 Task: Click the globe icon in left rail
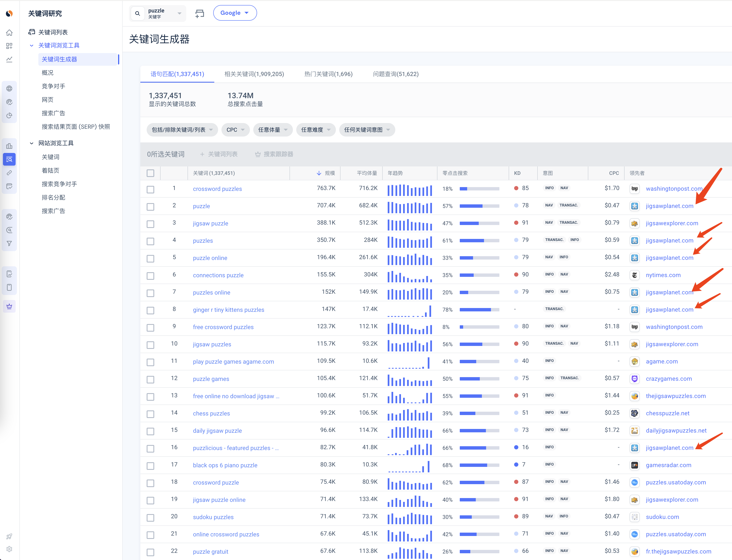[x=9, y=88]
